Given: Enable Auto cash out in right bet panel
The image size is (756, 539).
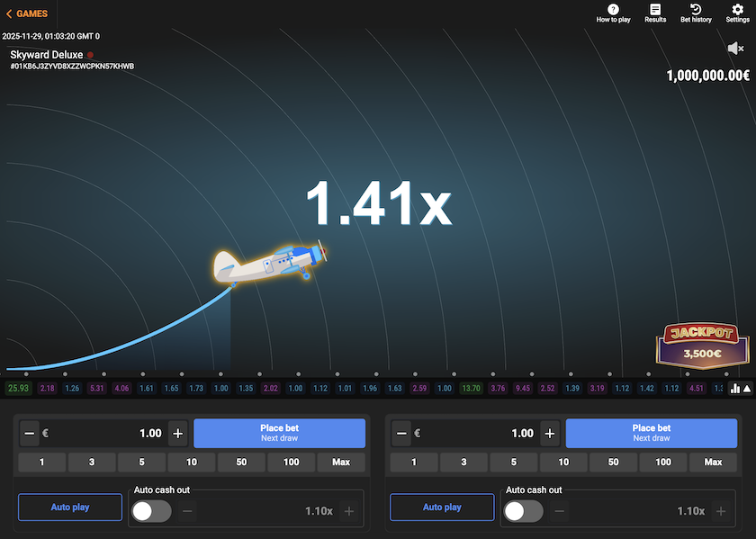Looking at the screenshot, I should point(524,511).
